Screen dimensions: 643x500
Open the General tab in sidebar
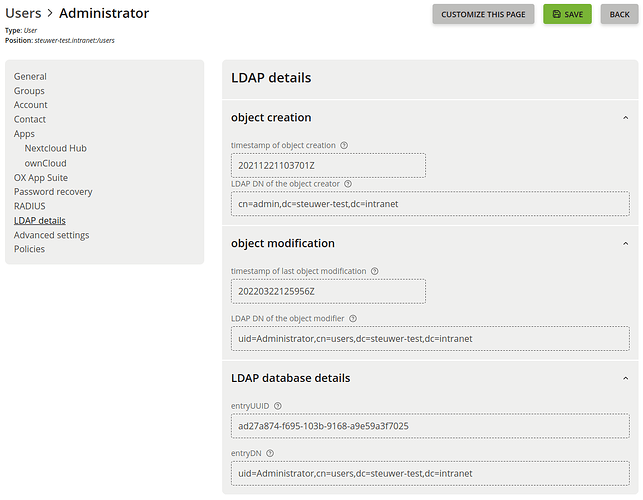(x=30, y=77)
